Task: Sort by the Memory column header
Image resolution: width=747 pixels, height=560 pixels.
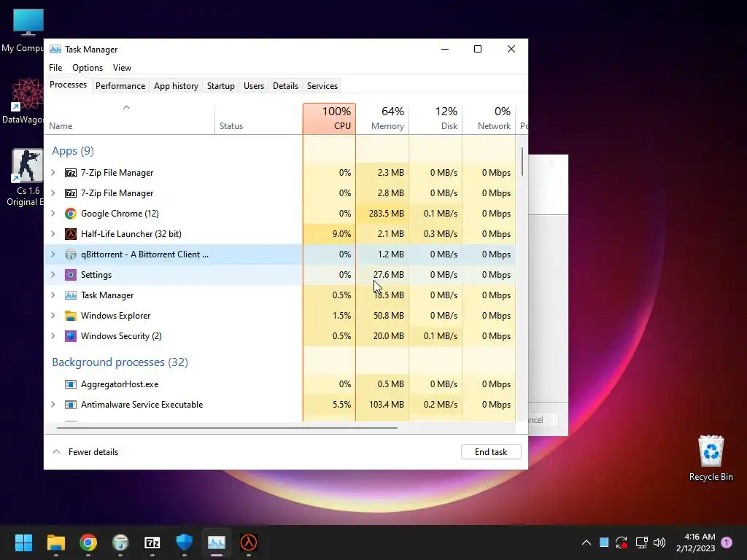Action: (x=382, y=119)
